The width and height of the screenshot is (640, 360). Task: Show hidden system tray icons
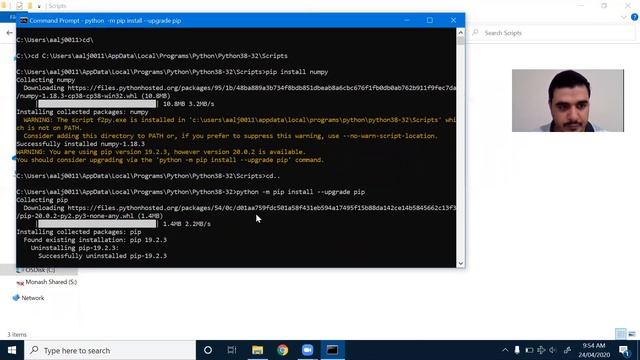pyautogui.click(x=505, y=350)
